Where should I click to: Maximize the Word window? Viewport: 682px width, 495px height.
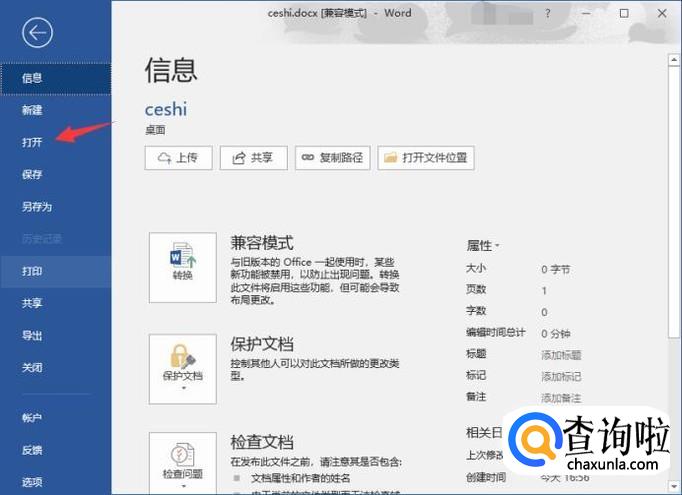(624, 13)
